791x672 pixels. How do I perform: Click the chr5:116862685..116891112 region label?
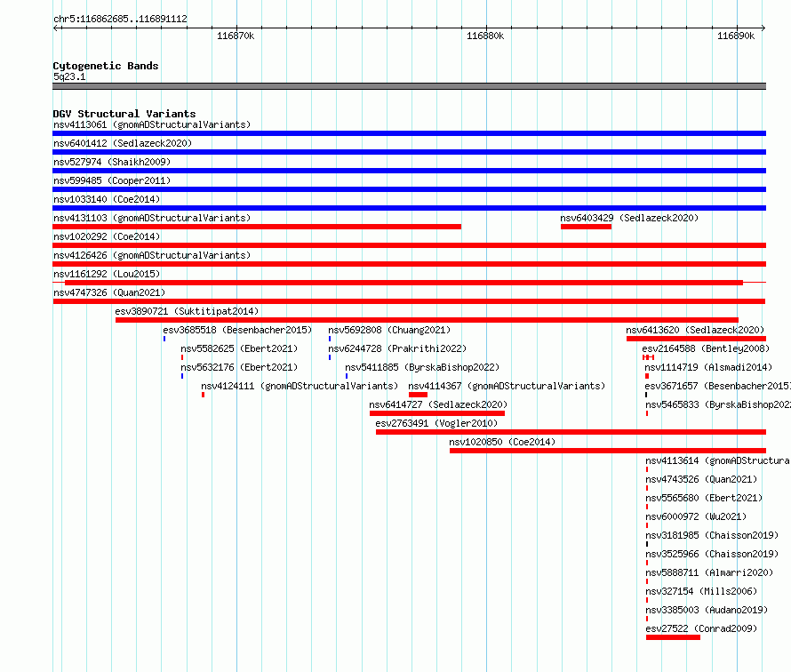pos(120,19)
